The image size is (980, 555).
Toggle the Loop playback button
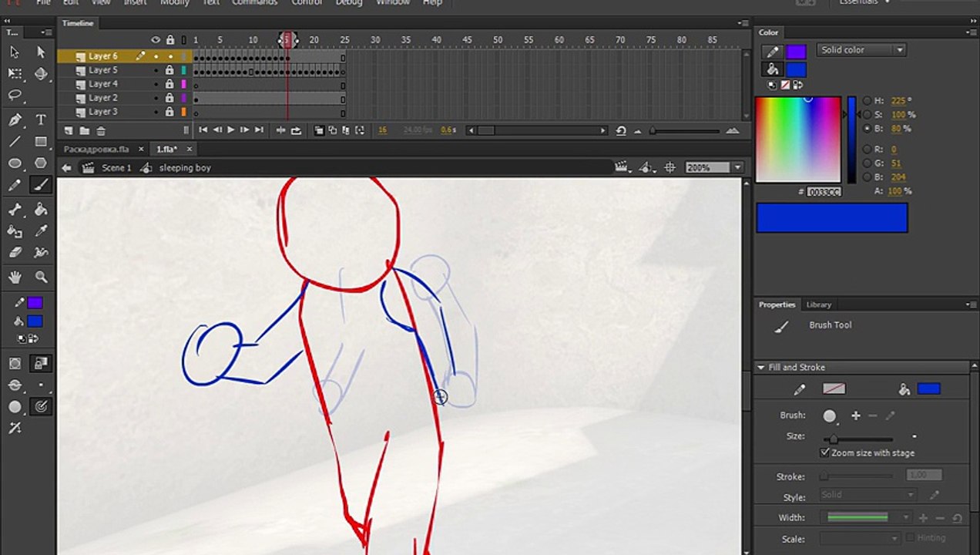coord(296,131)
